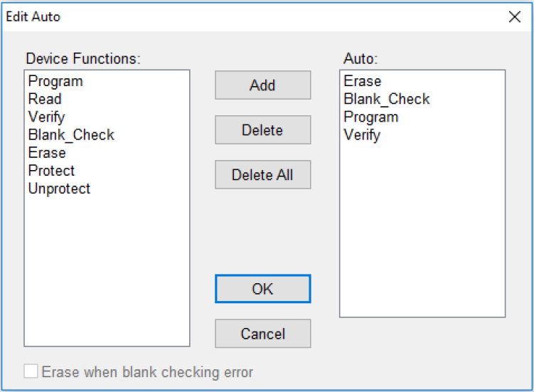The height and width of the screenshot is (392, 534).
Task: Select Read in Device Functions list
Action: tap(45, 99)
